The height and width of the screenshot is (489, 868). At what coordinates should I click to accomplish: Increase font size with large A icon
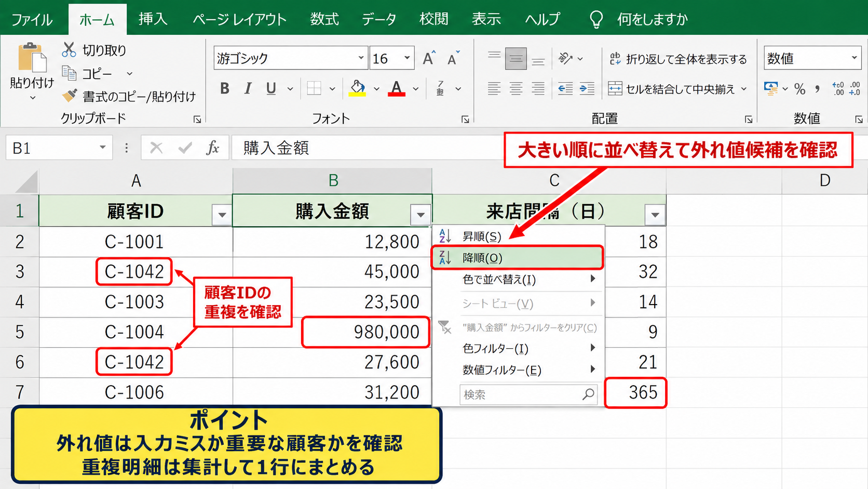[x=429, y=58]
